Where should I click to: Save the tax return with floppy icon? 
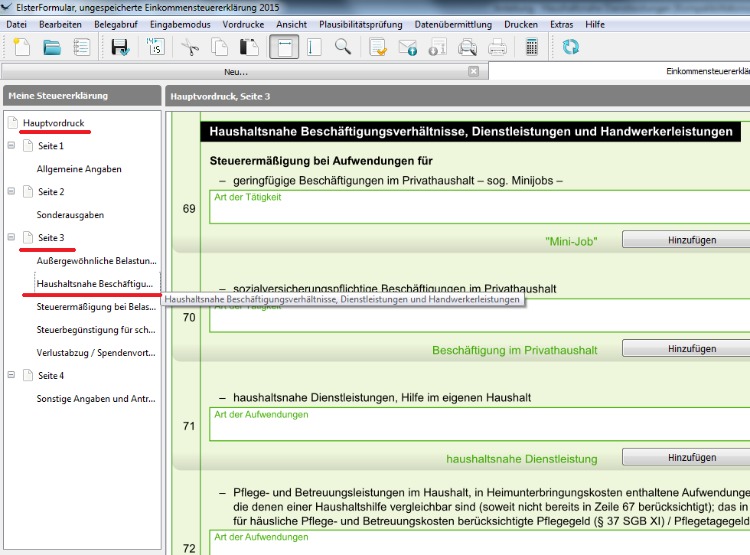pyautogui.click(x=120, y=47)
